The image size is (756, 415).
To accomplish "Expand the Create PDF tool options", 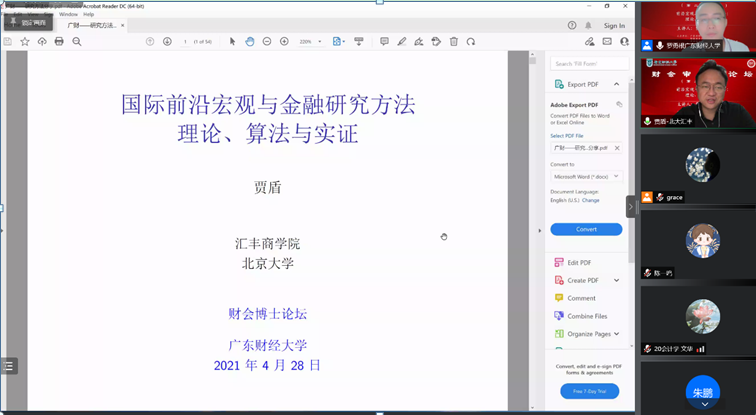I will pyautogui.click(x=617, y=280).
